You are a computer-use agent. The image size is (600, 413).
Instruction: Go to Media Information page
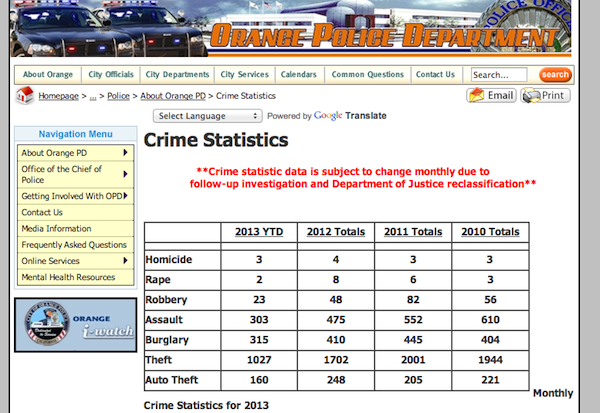pyautogui.click(x=56, y=228)
